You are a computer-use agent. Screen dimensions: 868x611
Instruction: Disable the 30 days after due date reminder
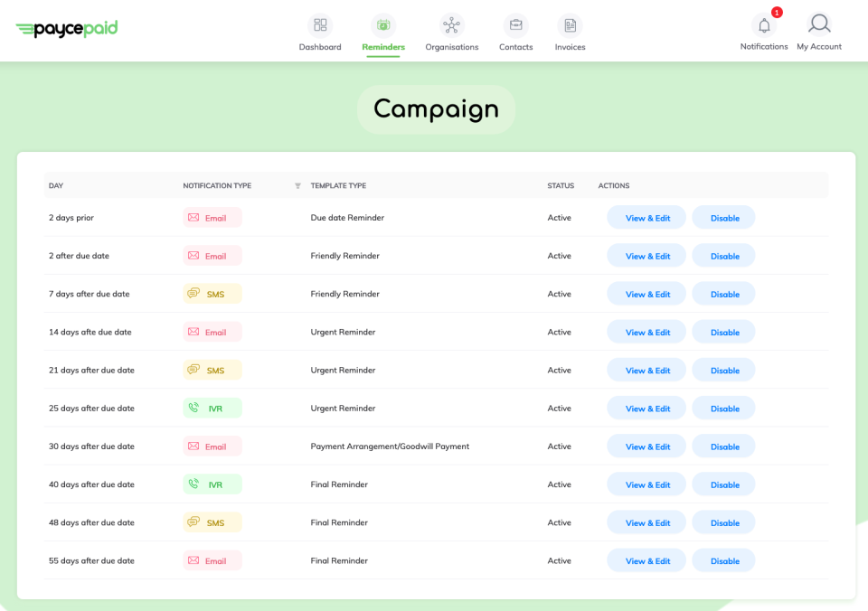(724, 446)
